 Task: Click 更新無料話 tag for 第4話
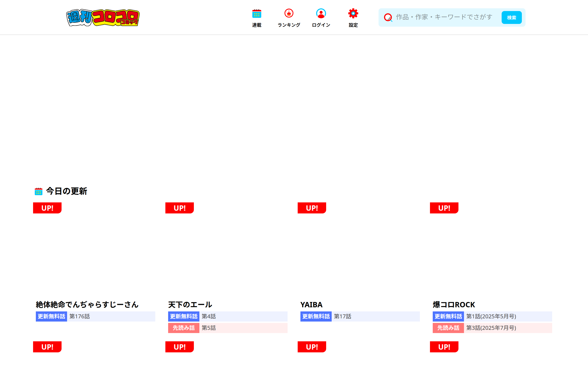(x=184, y=316)
